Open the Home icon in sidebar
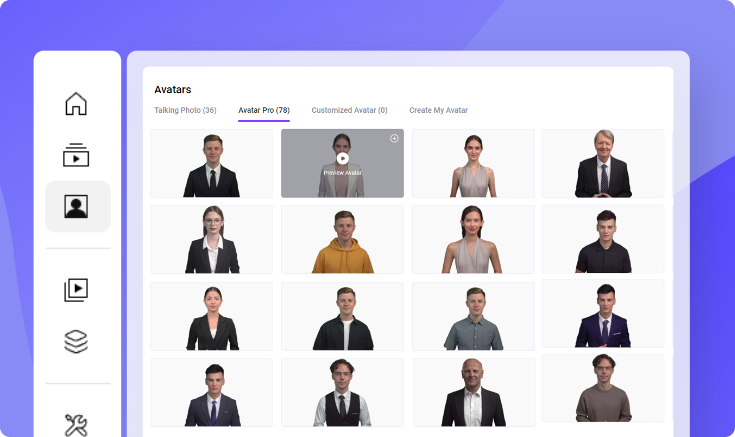The height and width of the screenshot is (437, 735). point(76,104)
